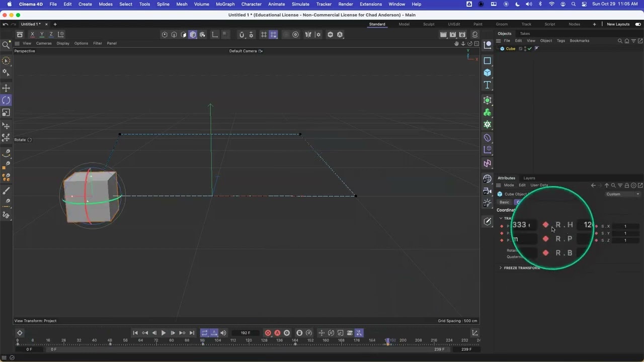The image size is (644, 362).
Task: Open the Display viewport menu
Action: click(x=63, y=43)
